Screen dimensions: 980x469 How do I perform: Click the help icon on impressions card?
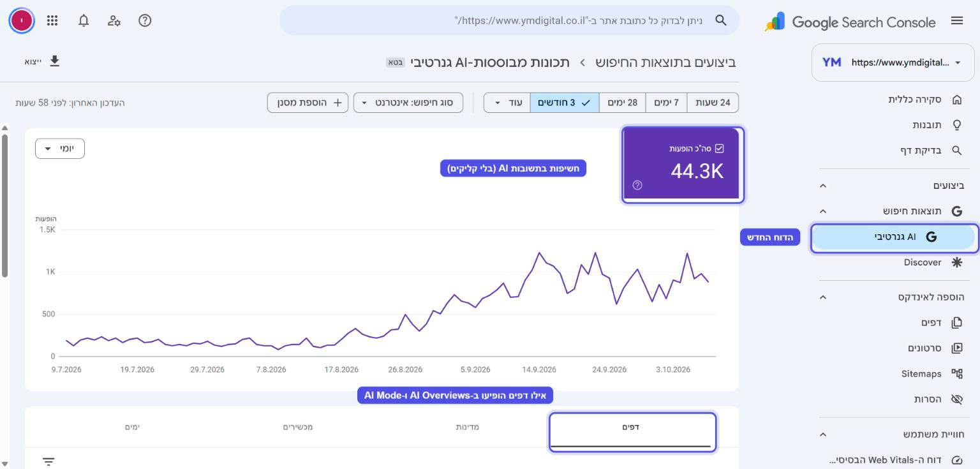pyautogui.click(x=637, y=185)
